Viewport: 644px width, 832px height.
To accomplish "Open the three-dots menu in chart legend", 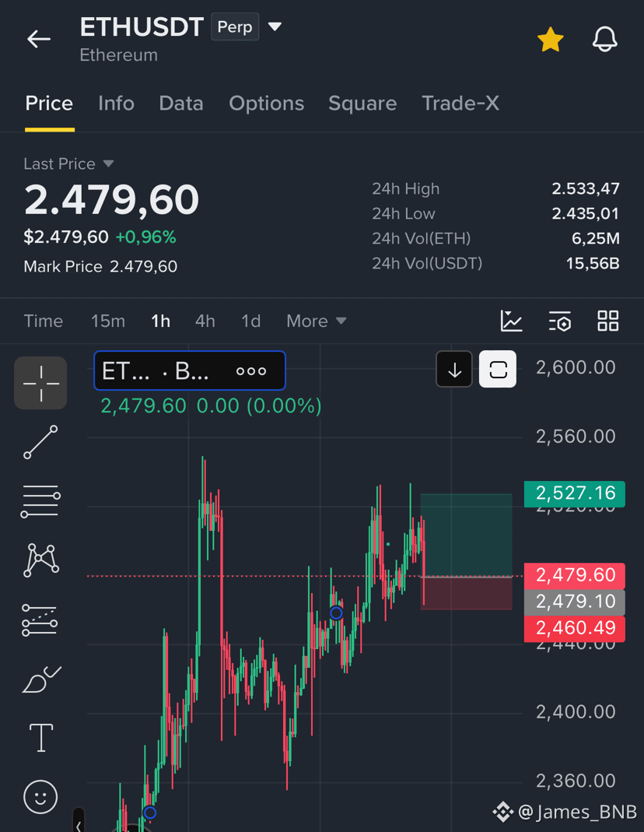I will click(251, 371).
